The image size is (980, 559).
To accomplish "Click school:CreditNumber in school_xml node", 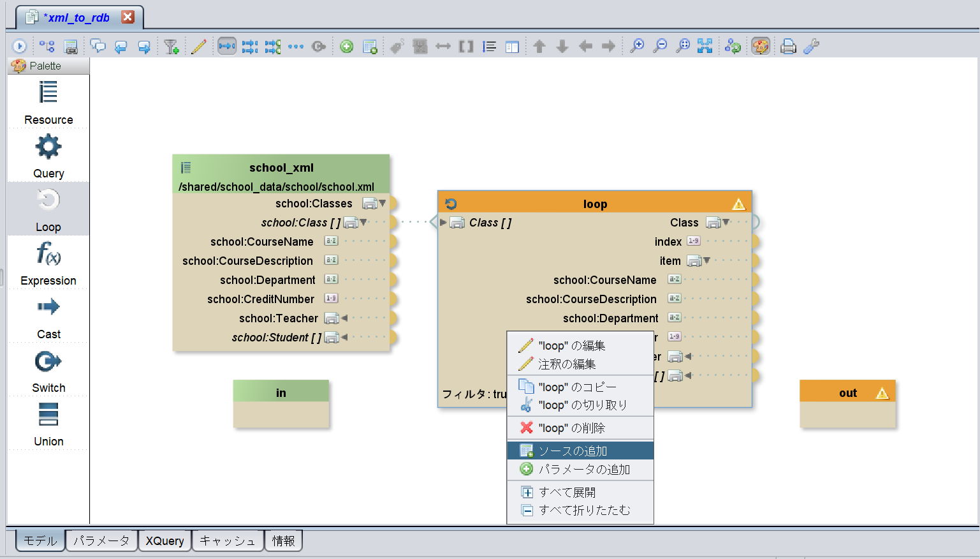I will 261,299.
